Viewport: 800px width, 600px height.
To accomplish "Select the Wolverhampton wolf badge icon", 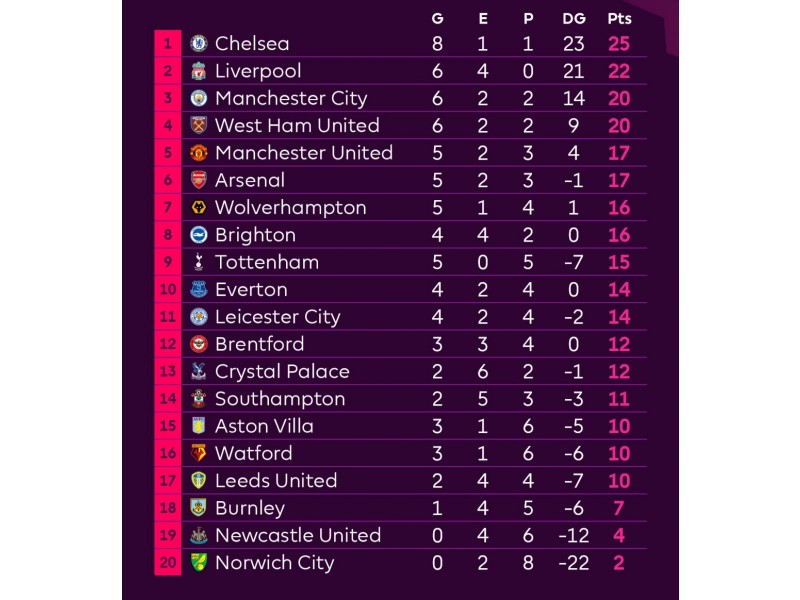I will coord(198,207).
